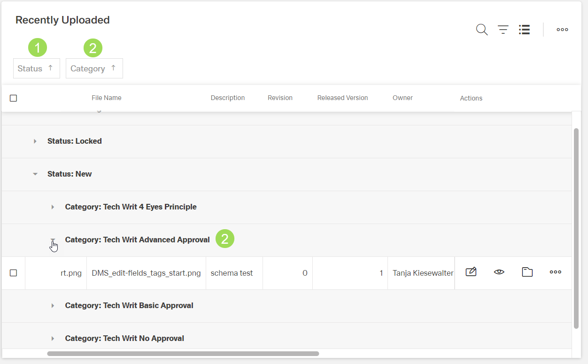The height and width of the screenshot is (364, 588).
Task: Click the ascending arrow on Status chip
Action: pos(51,68)
